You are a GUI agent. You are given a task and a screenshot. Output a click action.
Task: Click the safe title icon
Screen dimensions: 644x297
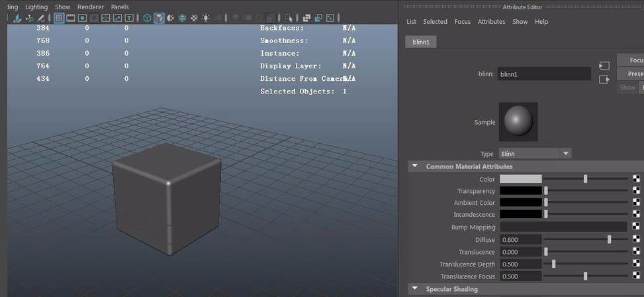click(129, 19)
